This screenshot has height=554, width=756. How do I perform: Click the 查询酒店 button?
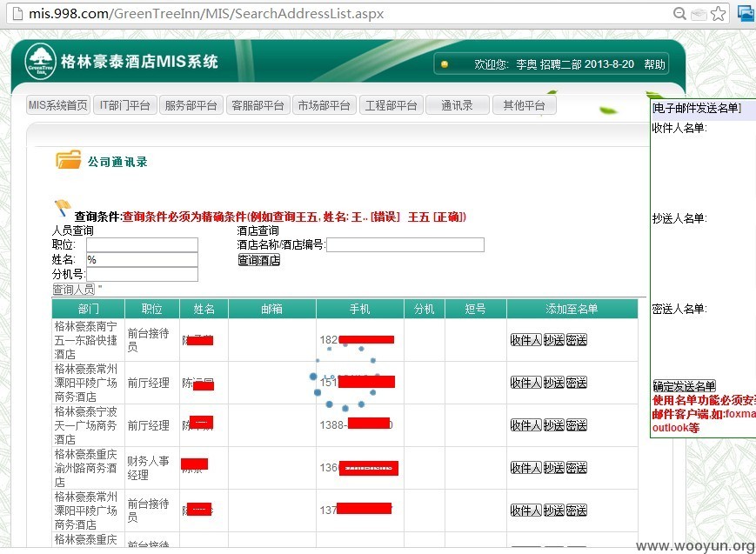[x=259, y=260]
